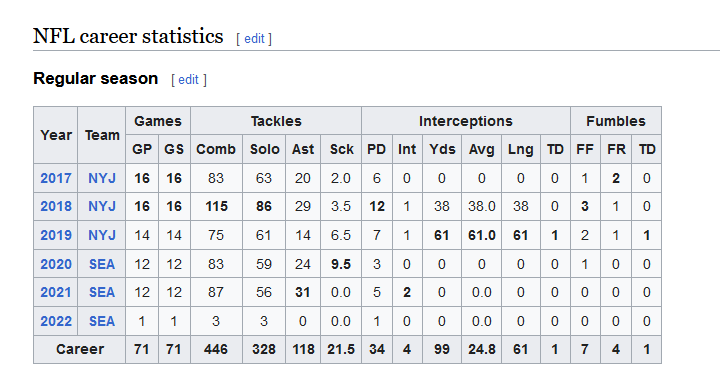This screenshot has width=720, height=391.
Task: Open the 2018 season link
Action: [56, 207]
